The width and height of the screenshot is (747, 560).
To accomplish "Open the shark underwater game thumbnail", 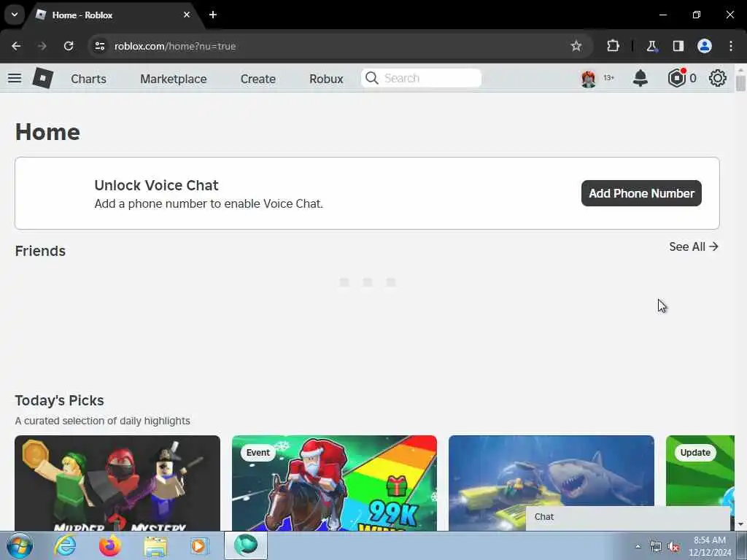I will pyautogui.click(x=551, y=472).
